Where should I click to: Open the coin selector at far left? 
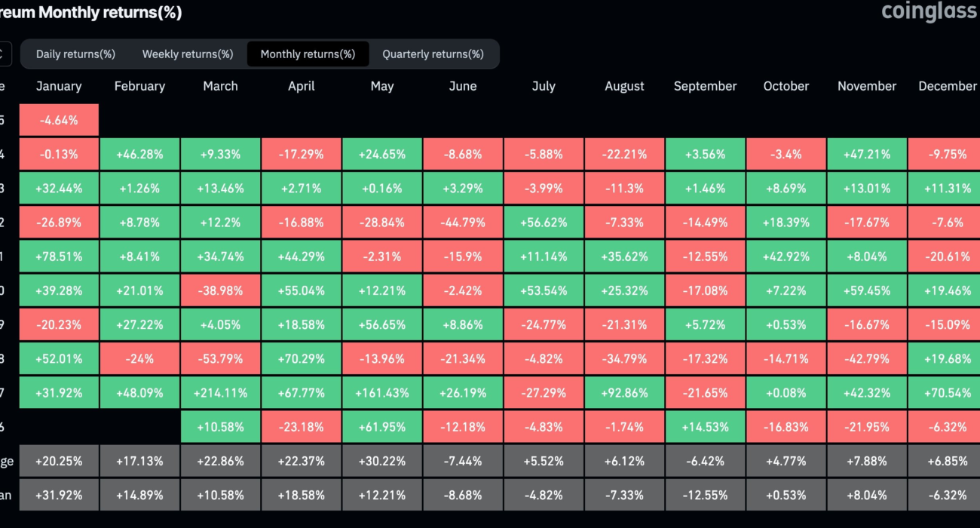tap(5, 54)
